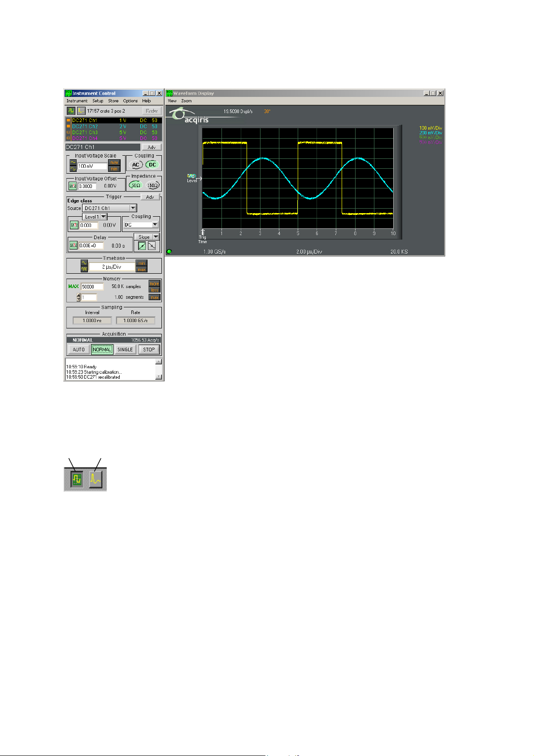The height and width of the screenshot is (756, 534).
Task: Click the memory samples 50000 field
Action: 92,286
